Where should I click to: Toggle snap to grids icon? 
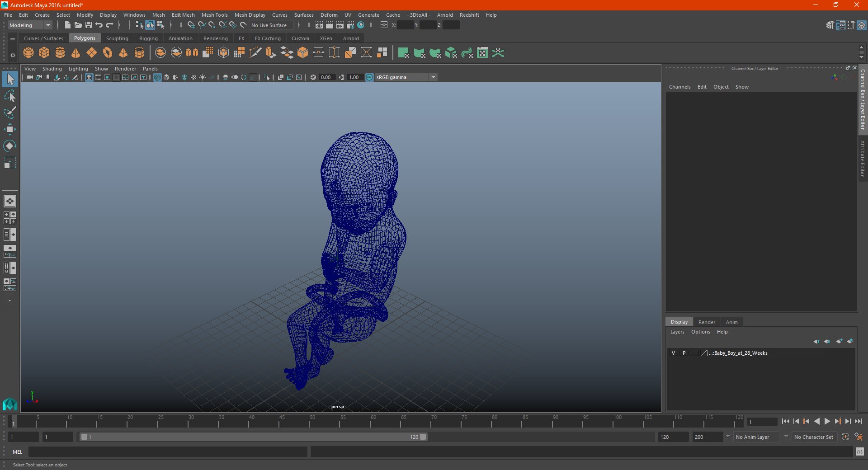[x=191, y=25]
